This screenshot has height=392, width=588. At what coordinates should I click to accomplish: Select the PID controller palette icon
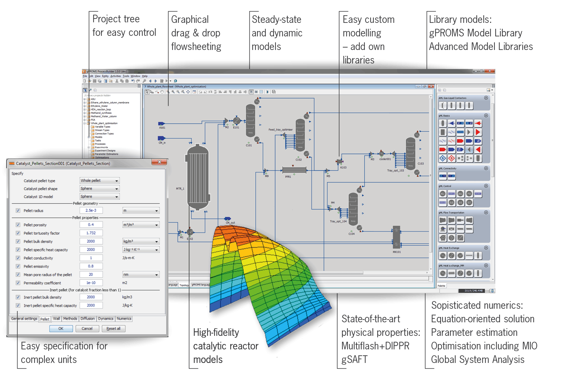click(469, 194)
